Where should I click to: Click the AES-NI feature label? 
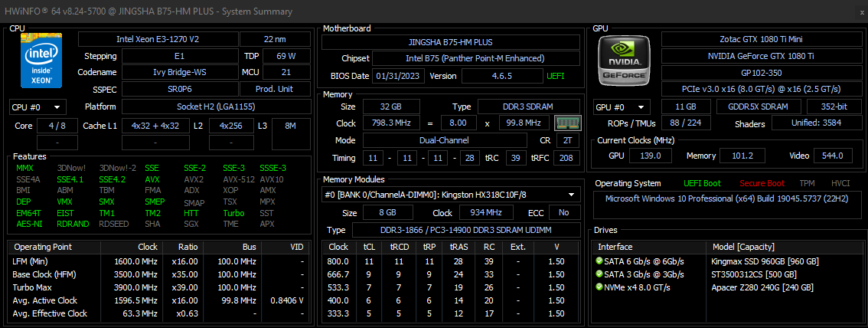point(28,224)
